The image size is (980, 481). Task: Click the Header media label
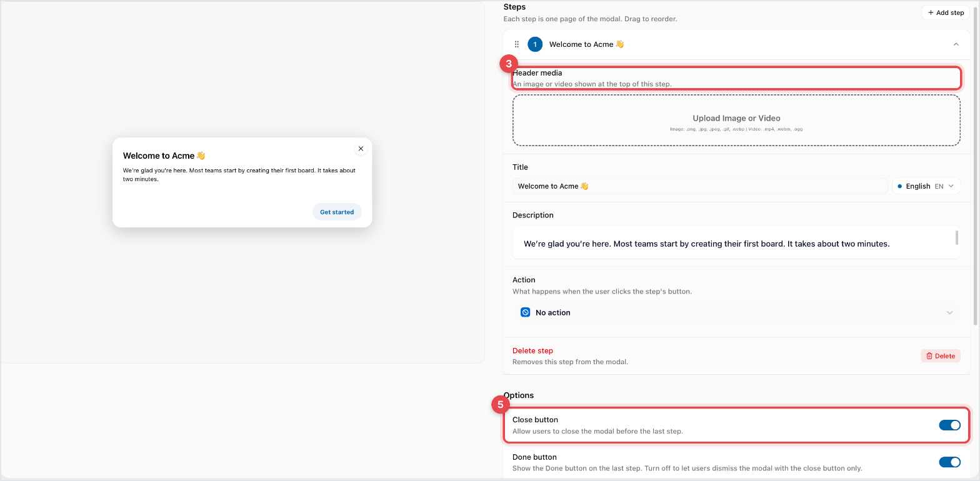[537, 73]
